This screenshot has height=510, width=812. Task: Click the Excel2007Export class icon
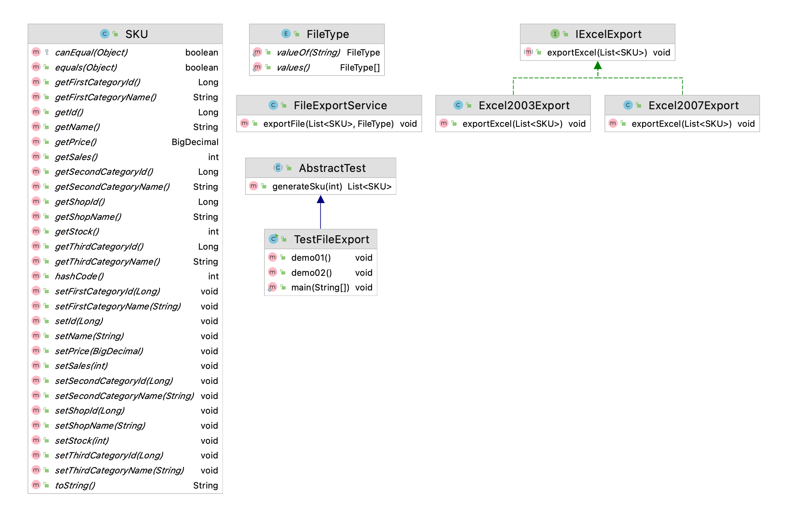628,105
